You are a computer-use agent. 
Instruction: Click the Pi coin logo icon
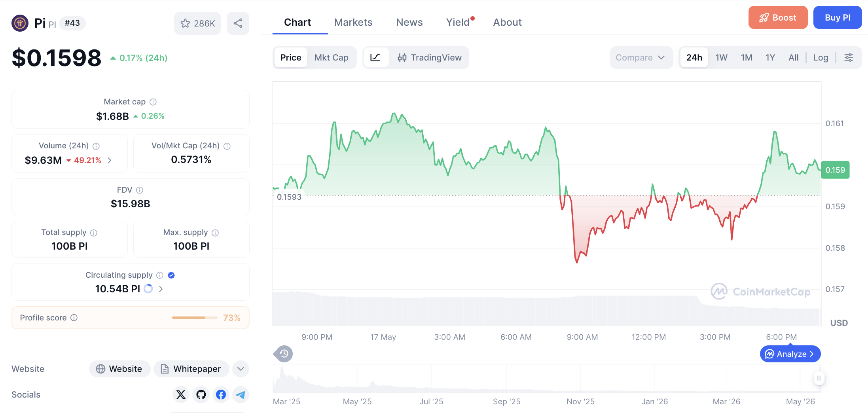click(x=20, y=23)
